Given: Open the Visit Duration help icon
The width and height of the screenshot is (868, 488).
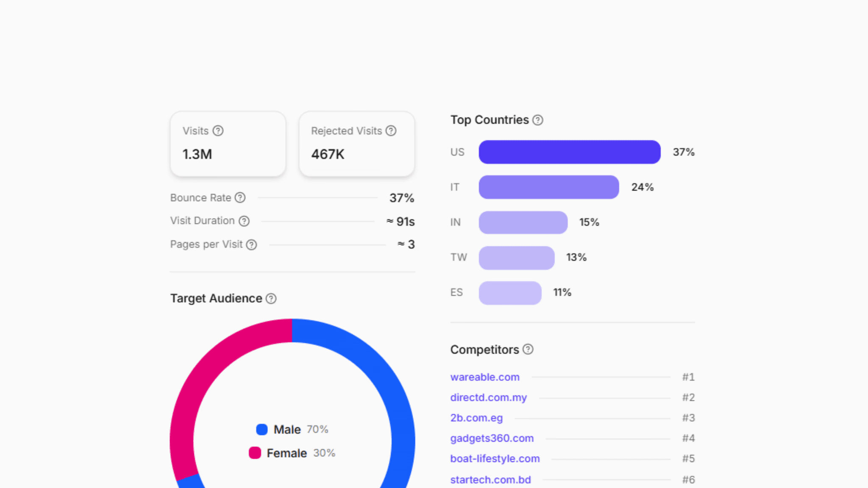Looking at the screenshot, I should pos(244,221).
